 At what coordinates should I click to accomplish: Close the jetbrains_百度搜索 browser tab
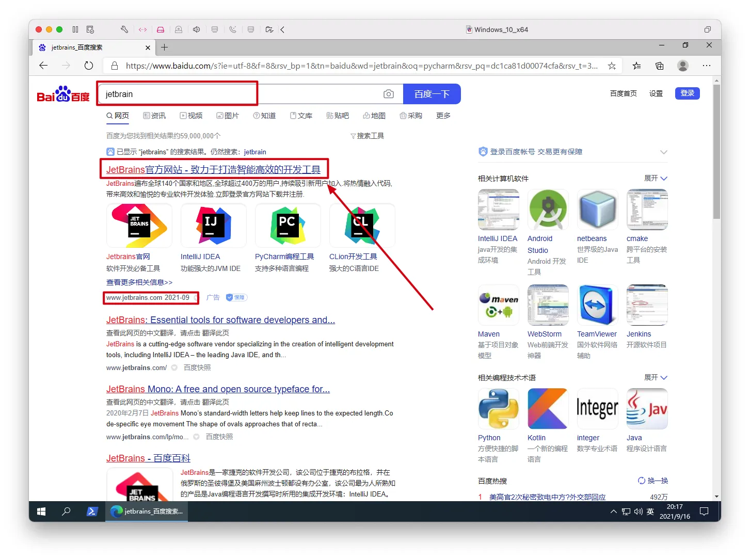pos(148,47)
